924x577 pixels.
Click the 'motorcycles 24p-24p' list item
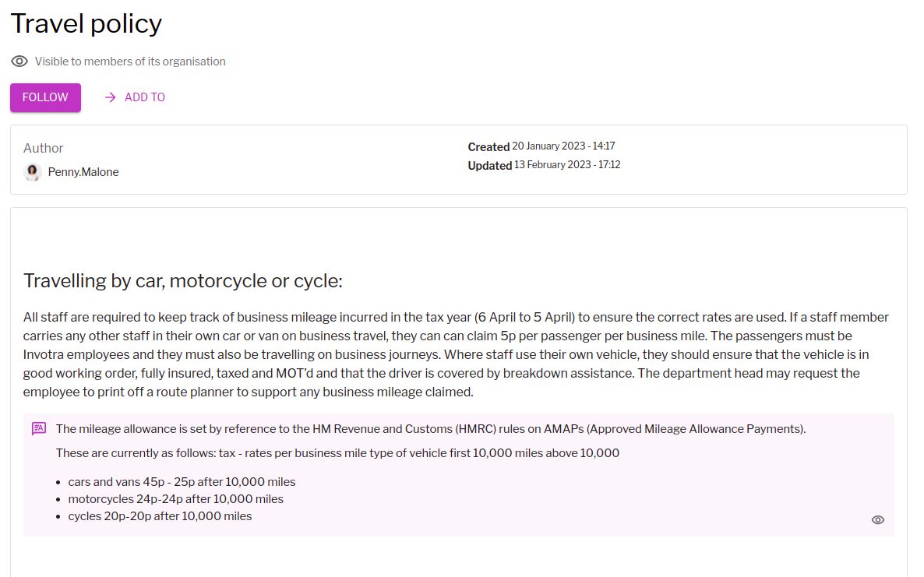coord(175,499)
